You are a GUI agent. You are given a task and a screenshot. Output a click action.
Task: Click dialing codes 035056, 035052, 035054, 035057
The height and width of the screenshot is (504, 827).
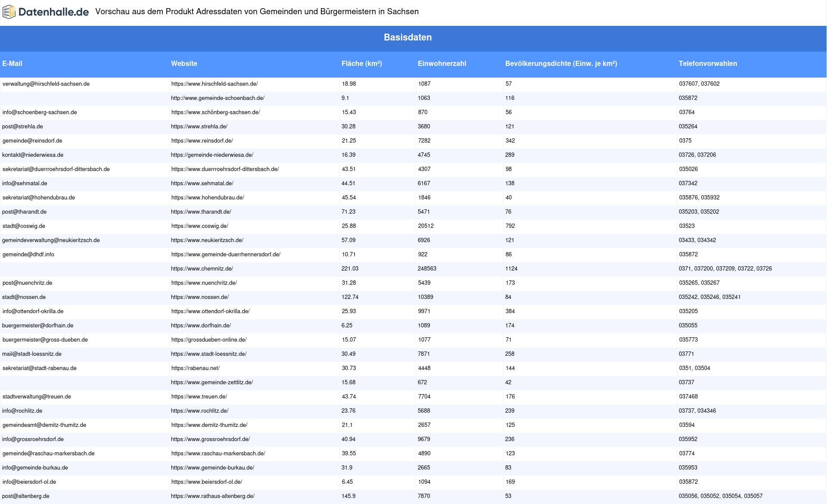721,496
